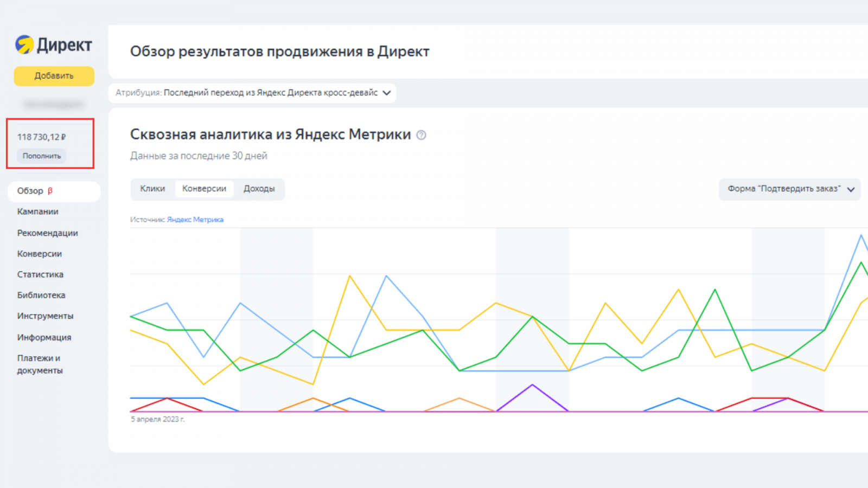The height and width of the screenshot is (488, 868).
Task: Switch to the Доходы tab
Action: (259, 189)
